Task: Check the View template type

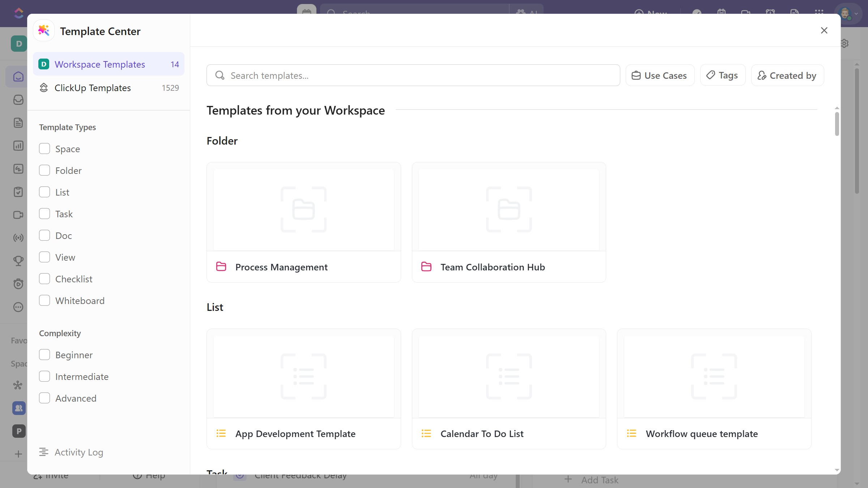Action: coord(44,257)
